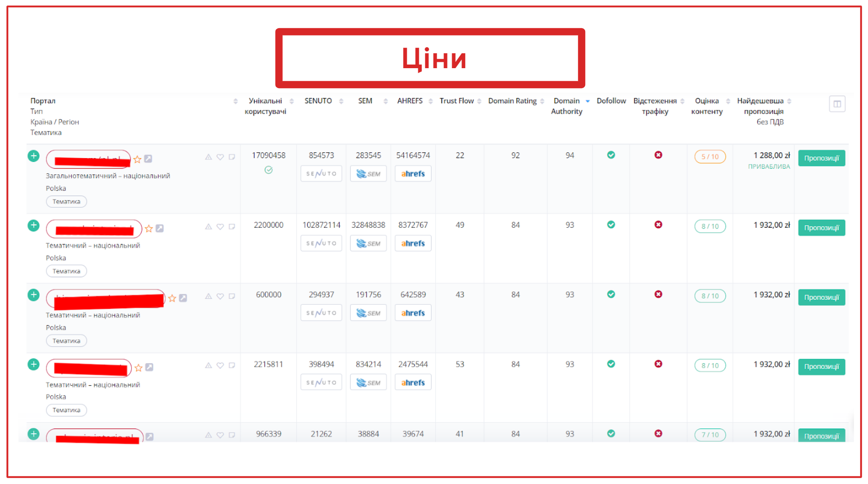Click the ahrefs logo in first row

coord(412,174)
